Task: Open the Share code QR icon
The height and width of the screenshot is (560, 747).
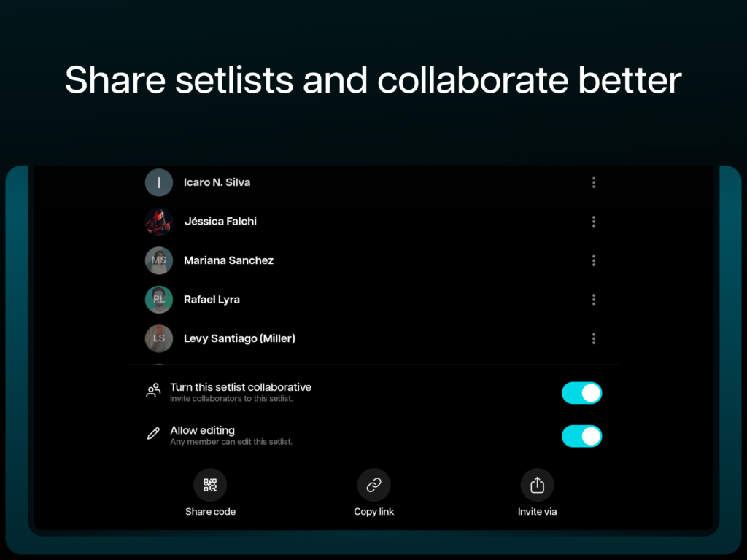Action: click(210, 484)
